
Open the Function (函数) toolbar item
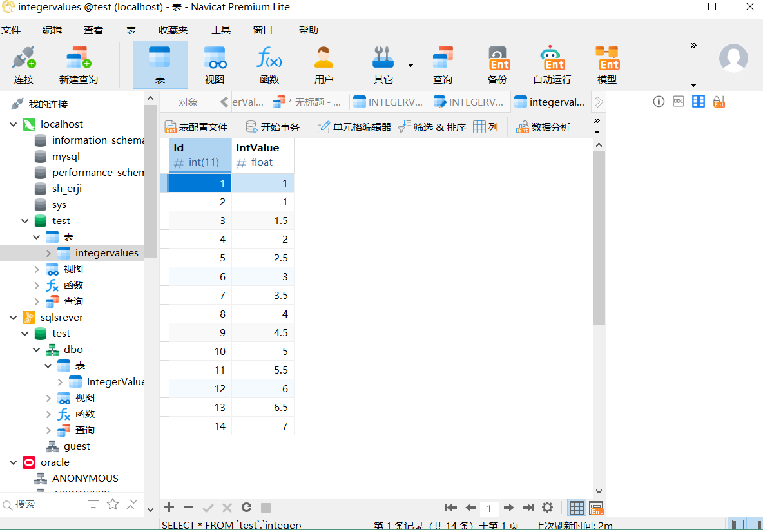coord(269,65)
